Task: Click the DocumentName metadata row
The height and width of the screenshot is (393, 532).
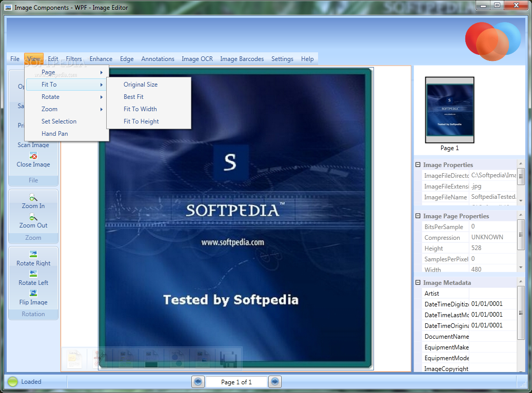Action: [469, 337]
